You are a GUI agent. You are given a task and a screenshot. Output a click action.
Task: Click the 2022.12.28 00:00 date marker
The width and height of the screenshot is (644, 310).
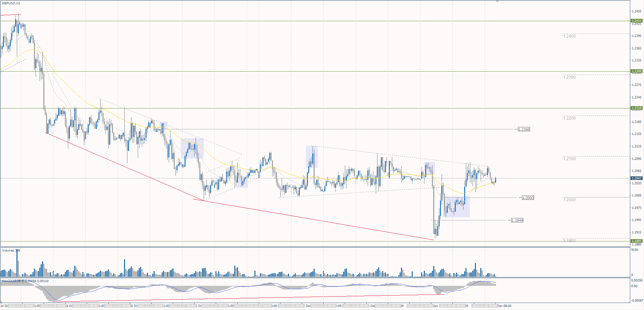point(291,306)
